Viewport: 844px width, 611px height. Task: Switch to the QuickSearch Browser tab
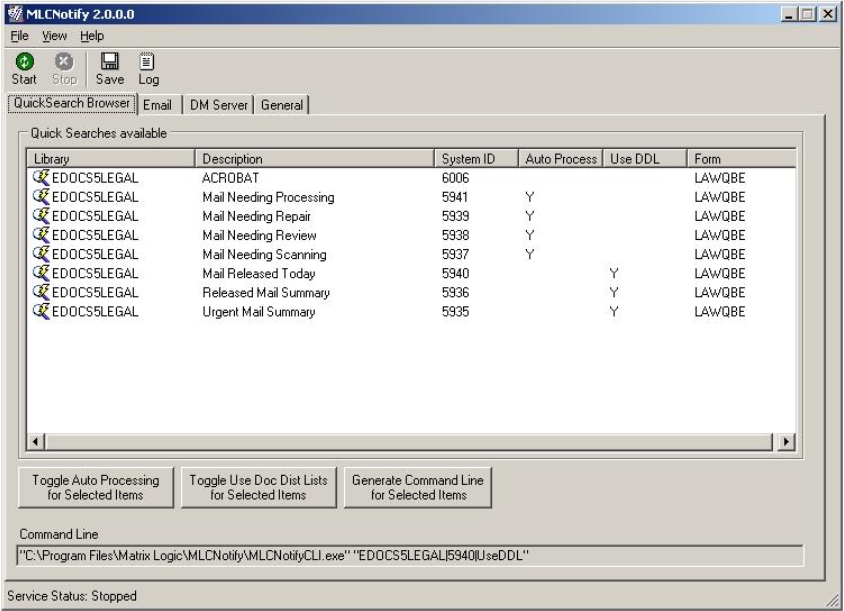pyautogui.click(x=72, y=103)
